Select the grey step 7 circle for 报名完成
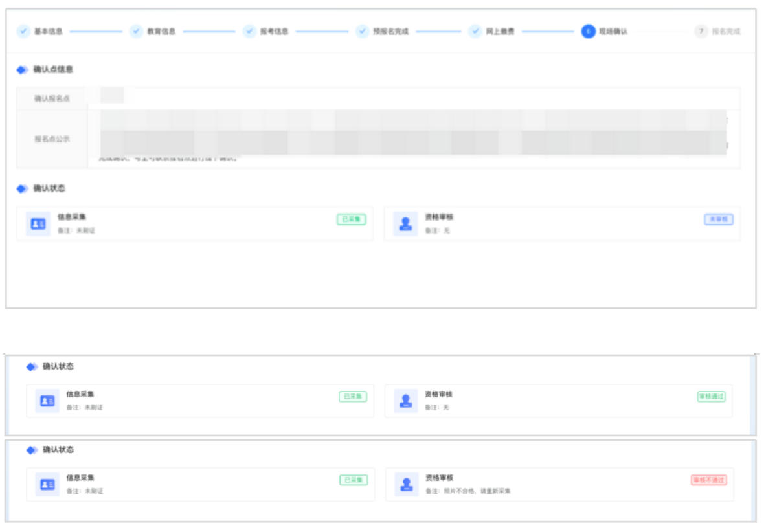Screen dimensions: 766x532 click(x=701, y=31)
